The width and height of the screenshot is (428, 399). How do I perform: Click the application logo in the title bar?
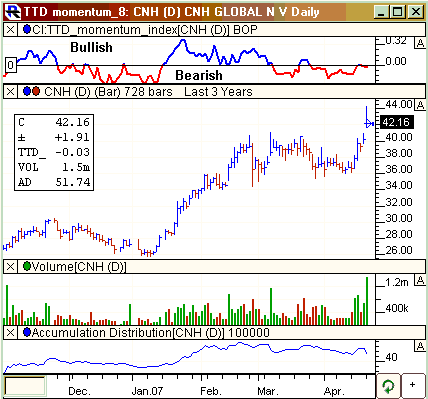14,12
